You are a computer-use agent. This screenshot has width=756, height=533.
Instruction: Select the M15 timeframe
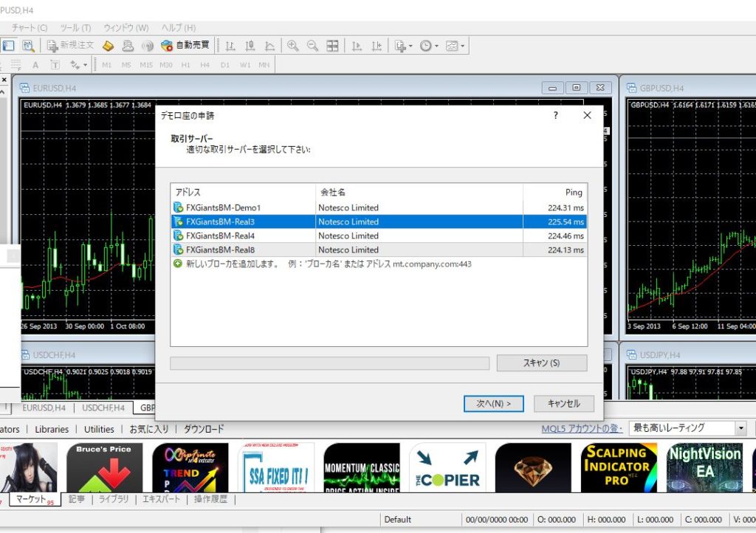pos(146,64)
